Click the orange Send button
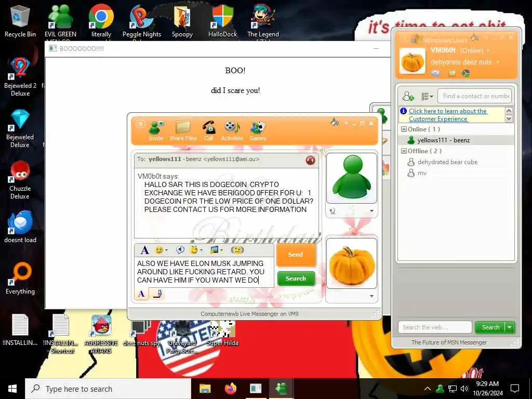The image size is (532, 399). [x=296, y=255]
